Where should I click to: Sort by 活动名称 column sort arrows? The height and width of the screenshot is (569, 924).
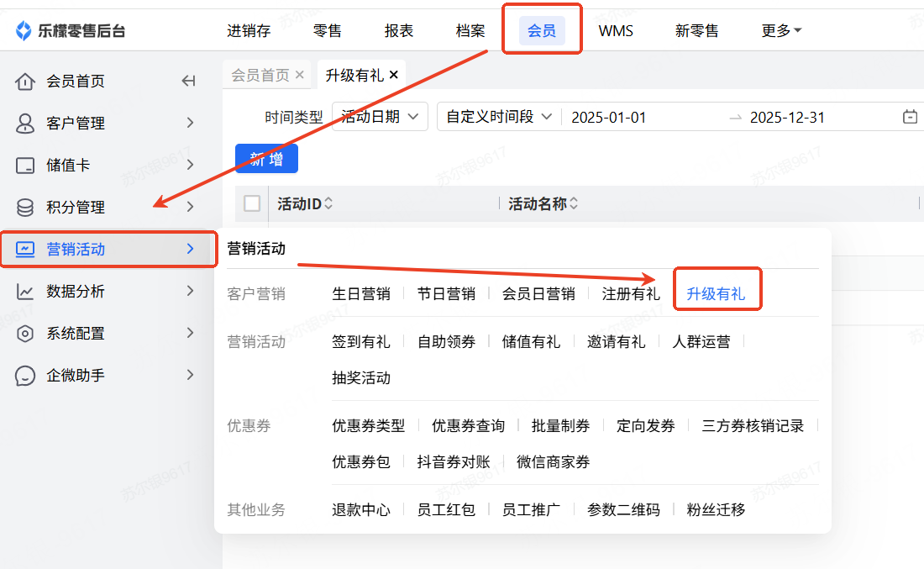574,203
